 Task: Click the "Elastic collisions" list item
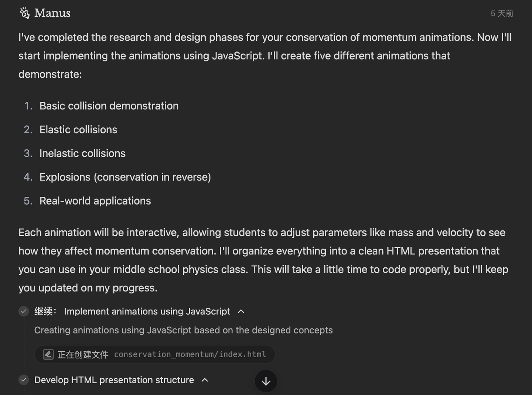pos(78,129)
